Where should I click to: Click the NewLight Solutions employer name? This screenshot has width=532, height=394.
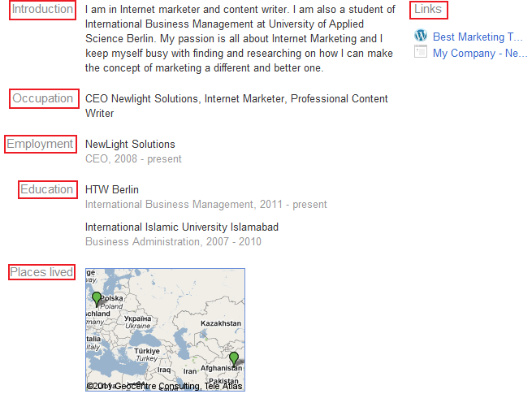pyautogui.click(x=130, y=145)
